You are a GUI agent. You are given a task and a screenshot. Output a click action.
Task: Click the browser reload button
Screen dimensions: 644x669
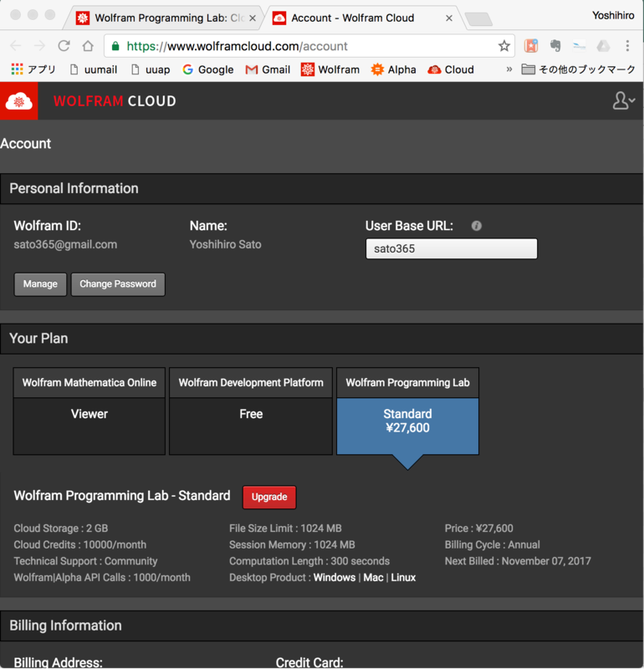(64, 46)
